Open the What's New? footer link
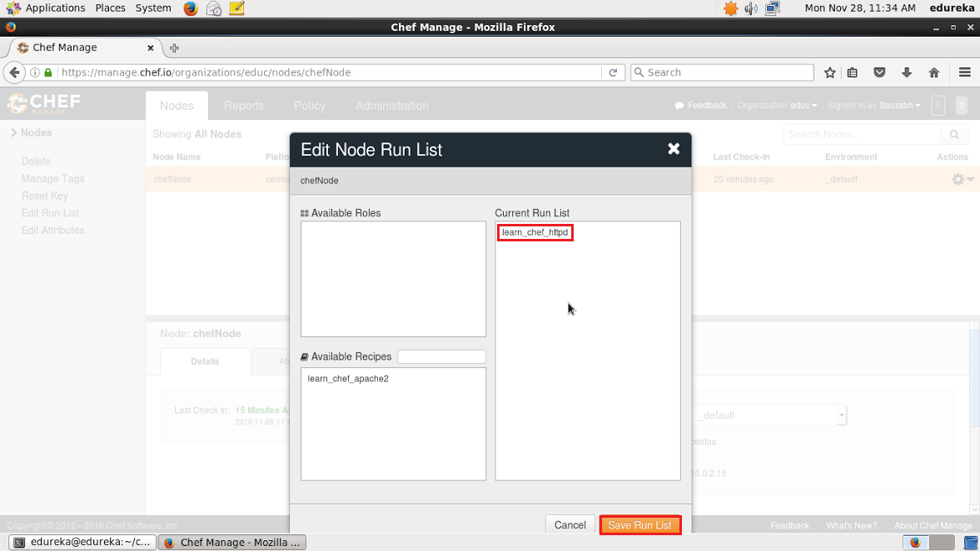Screen dimensions: 980x551 pyautogui.click(x=851, y=525)
